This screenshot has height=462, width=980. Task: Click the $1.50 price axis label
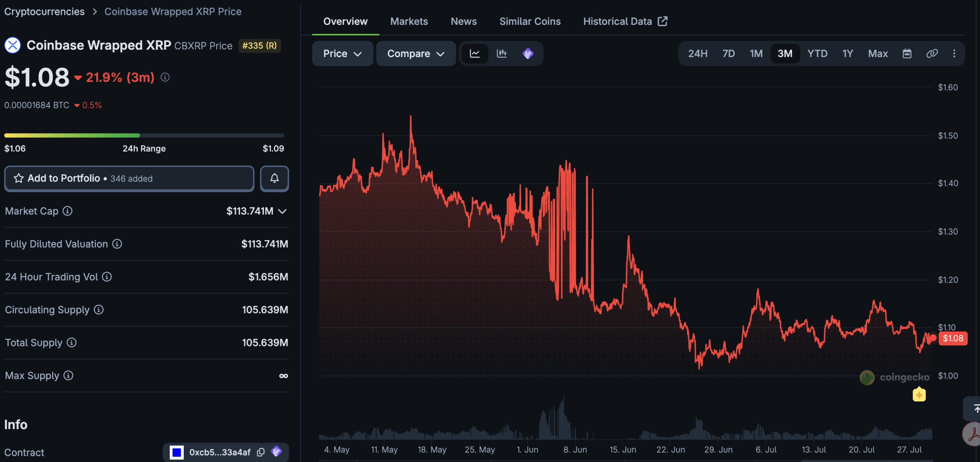pos(948,135)
